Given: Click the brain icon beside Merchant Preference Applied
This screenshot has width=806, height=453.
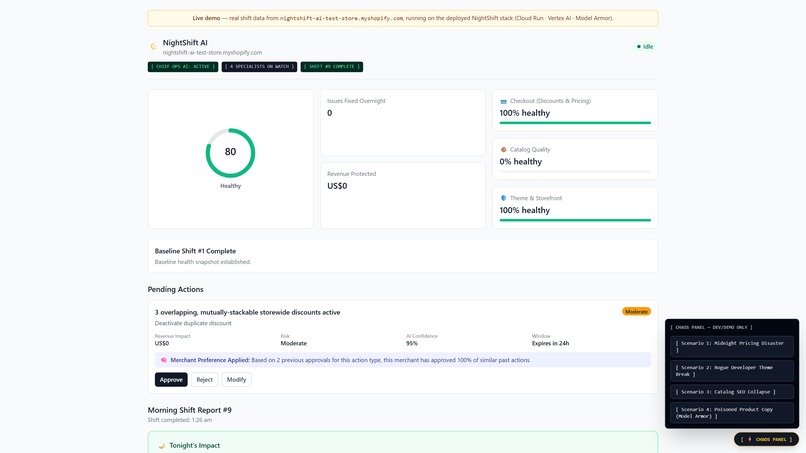Looking at the screenshot, I should click(x=163, y=360).
